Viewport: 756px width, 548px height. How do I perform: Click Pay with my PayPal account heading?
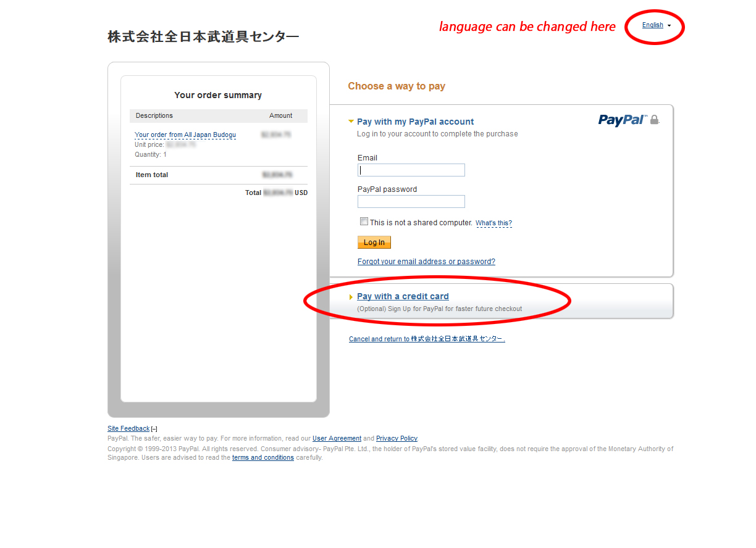[416, 122]
